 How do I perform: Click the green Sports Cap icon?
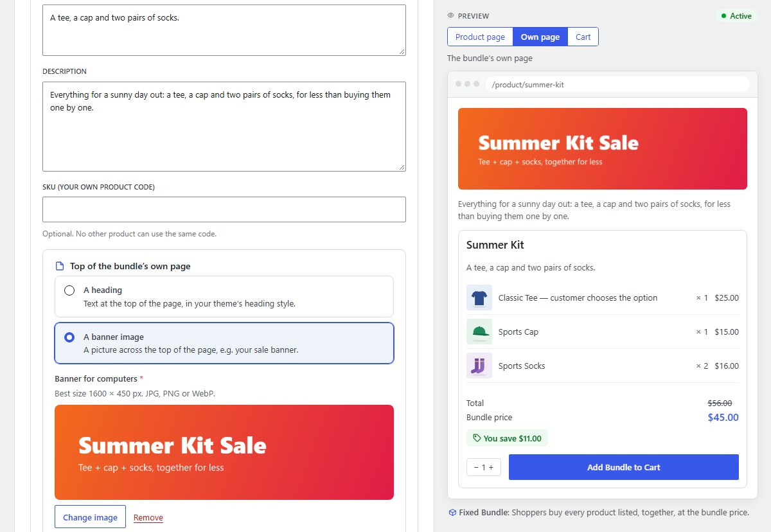[479, 332]
